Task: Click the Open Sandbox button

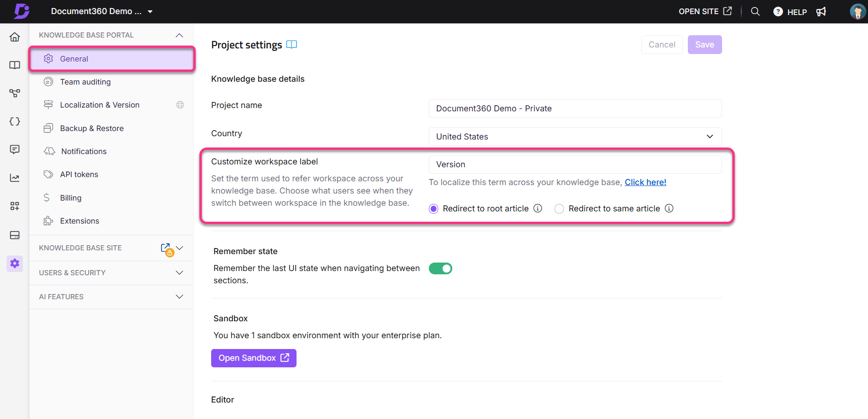Action: point(254,358)
